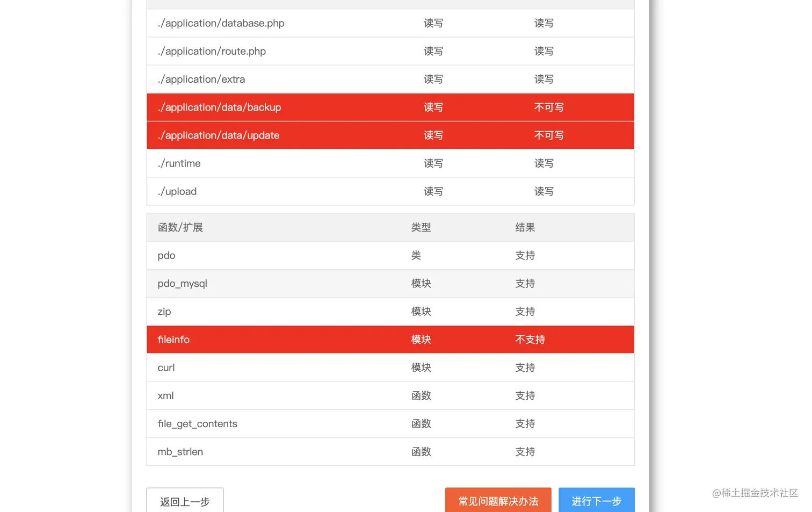Click 不支持 result in fileinfo row

click(530, 340)
